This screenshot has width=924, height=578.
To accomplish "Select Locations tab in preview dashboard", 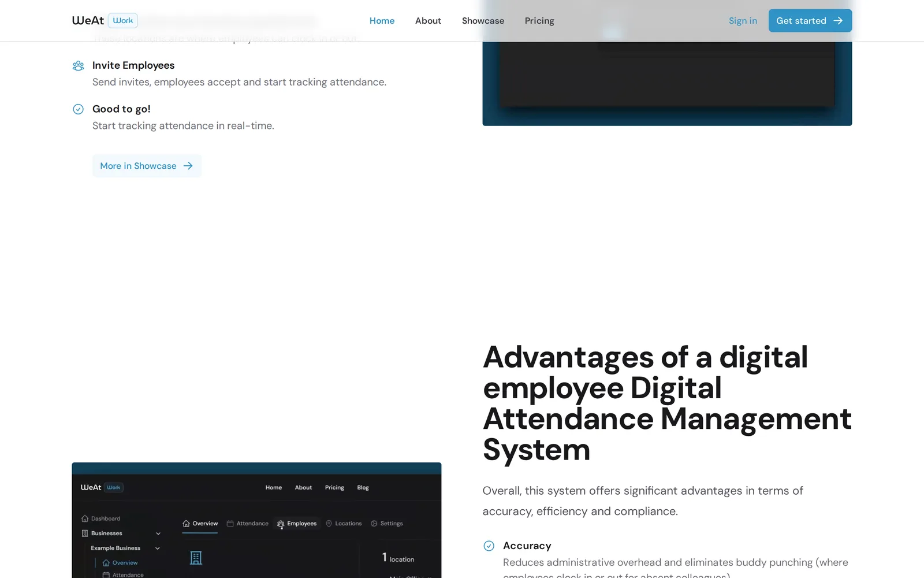I will click(344, 524).
